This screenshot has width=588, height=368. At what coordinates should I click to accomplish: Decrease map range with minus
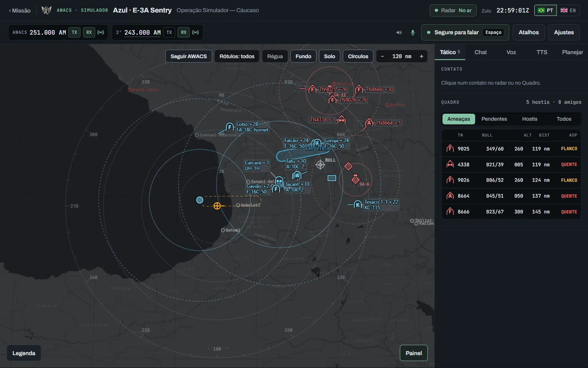click(x=382, y=56)
